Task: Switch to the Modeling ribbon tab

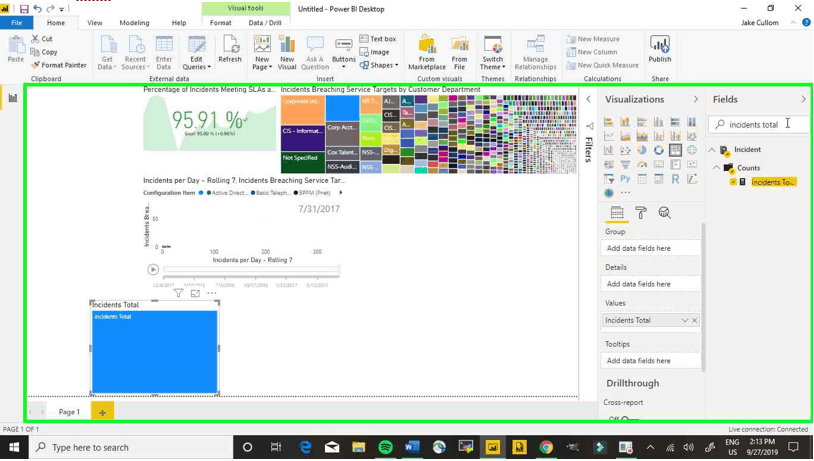Action: [134, 23]
